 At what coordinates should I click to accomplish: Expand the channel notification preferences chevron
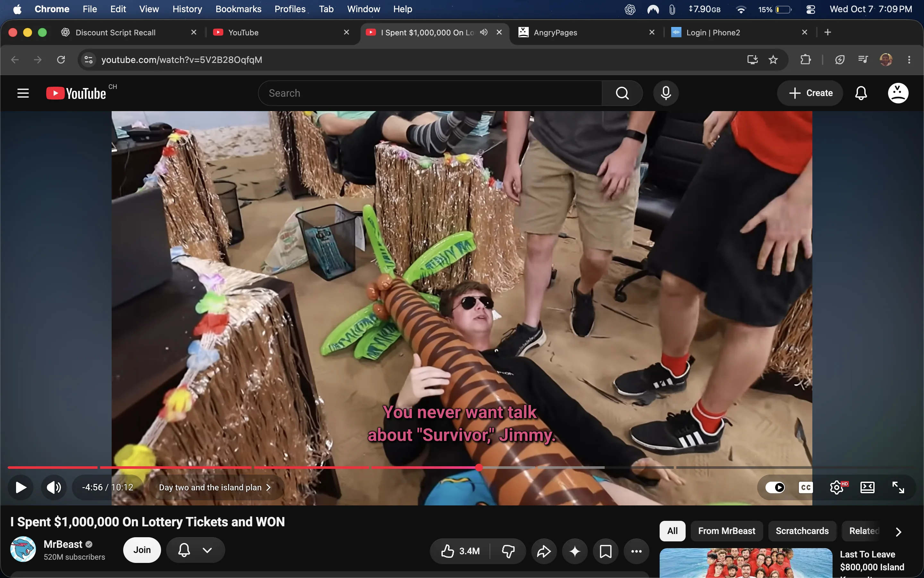pyautogui.click(x=207, y=550)
